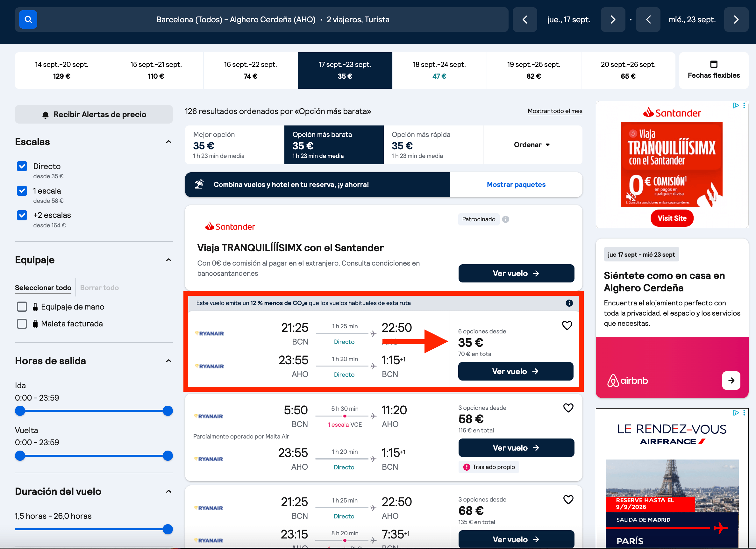Open the CO₂ emissions info icon

tap(569, 303)
